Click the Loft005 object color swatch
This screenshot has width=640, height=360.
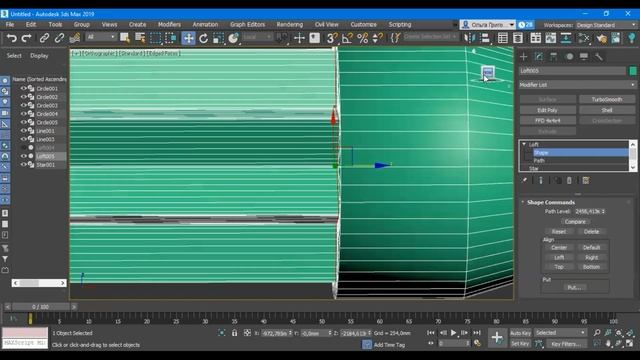coord(633,71)
